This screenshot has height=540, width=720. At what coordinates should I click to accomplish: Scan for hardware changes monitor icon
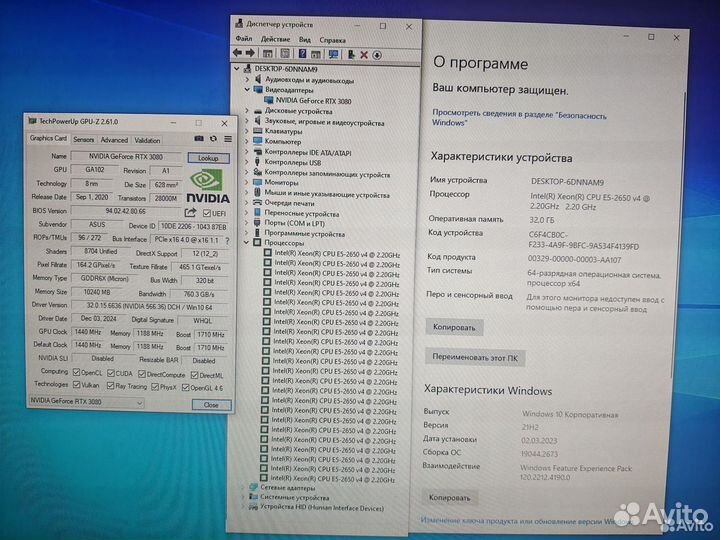[333, 54]
